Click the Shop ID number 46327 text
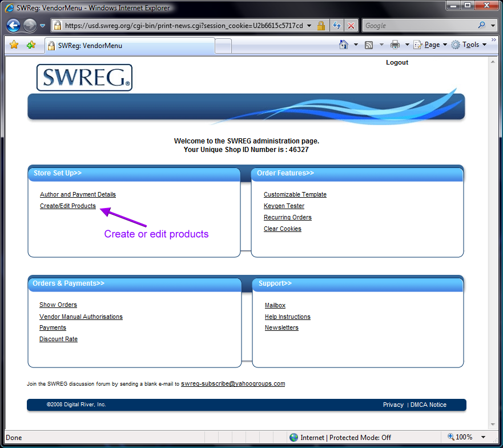 (299, 150)
